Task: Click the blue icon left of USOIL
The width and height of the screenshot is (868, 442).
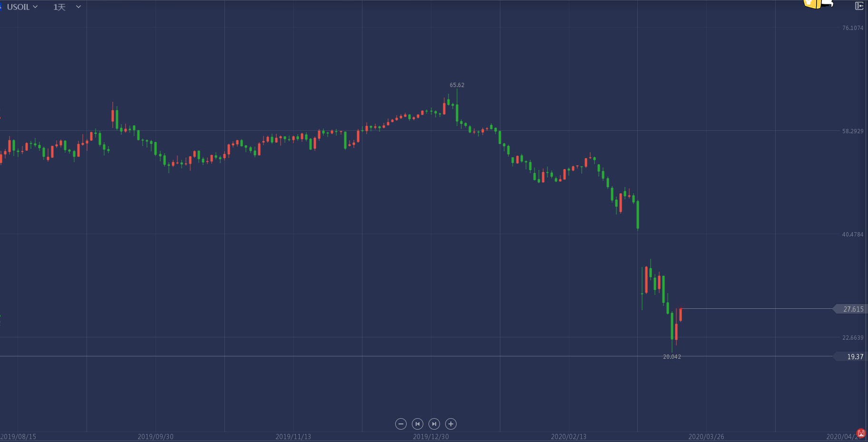Action: 1,7
